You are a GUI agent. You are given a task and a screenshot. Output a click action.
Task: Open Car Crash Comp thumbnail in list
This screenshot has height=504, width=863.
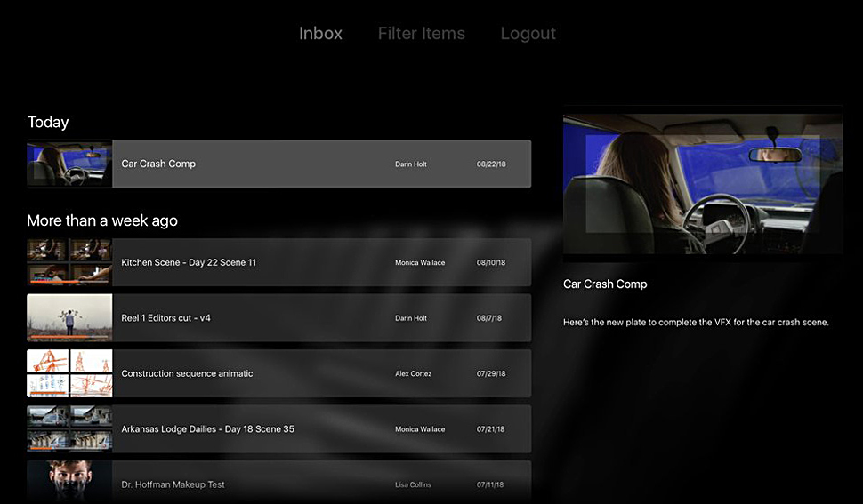69,164
